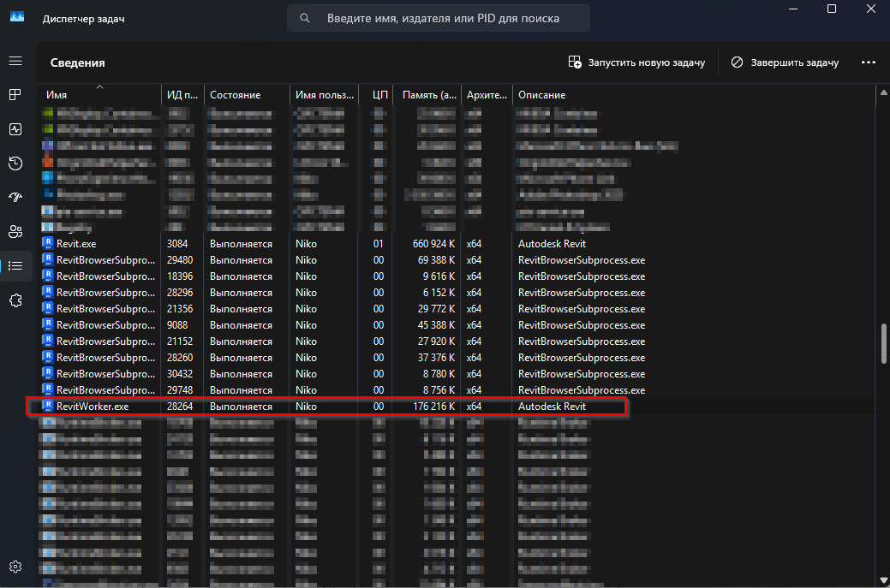This screenshot has width=890, height=588.
Task: Click scrollbar down arrow
Action: coord(884,580)
